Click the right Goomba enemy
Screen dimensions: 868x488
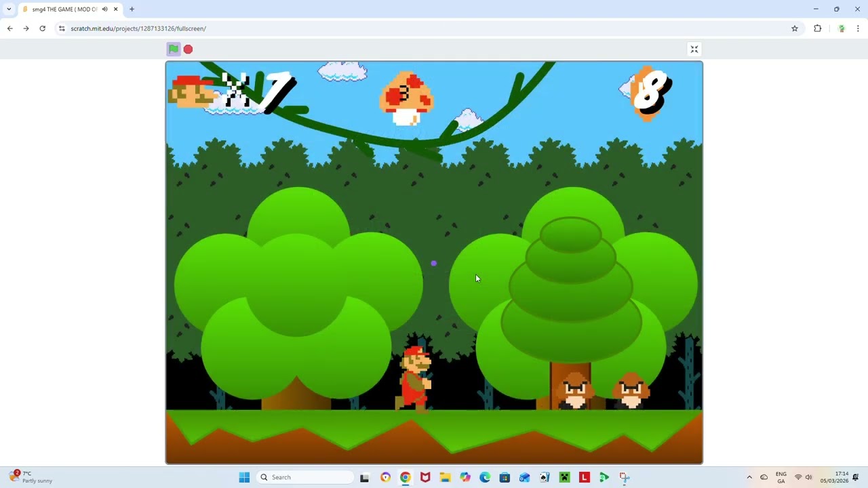[x=631, y=390]
